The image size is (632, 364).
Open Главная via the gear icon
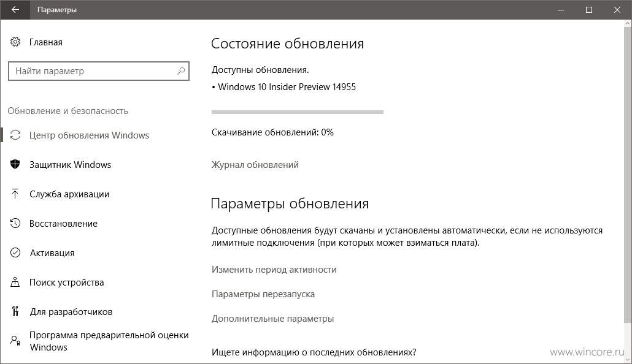15,42
